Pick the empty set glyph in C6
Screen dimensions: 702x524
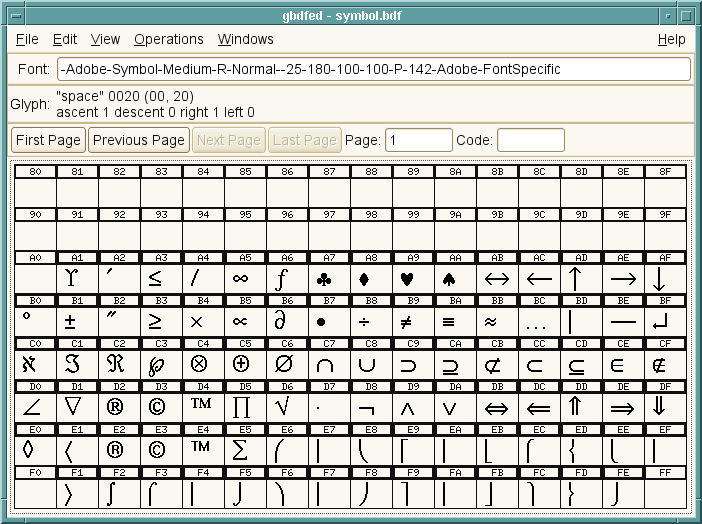(x=281, y=364)
